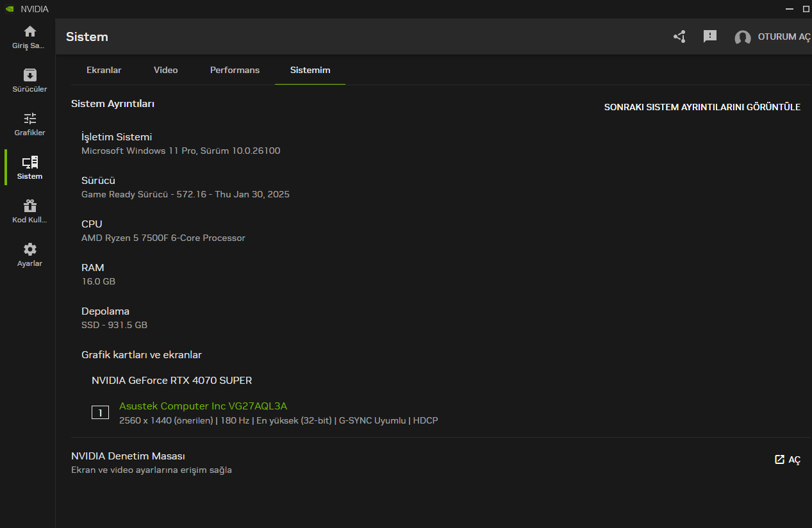Click the 2560 x 1440 display details line
The image size is (812, 528).
[x=279, y=420]
